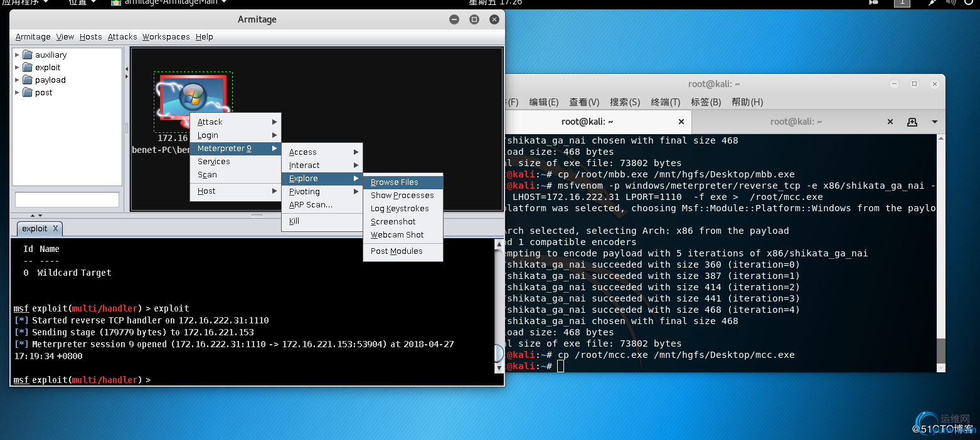The width and height of the screenshot is (980, 440).
Task: Open terminal tab list dropdown arrow
Action: click(934, 122)
